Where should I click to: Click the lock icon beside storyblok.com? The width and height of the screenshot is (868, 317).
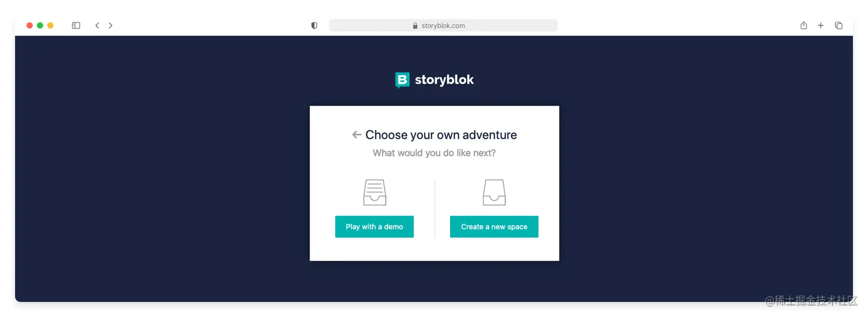point(415,26)
